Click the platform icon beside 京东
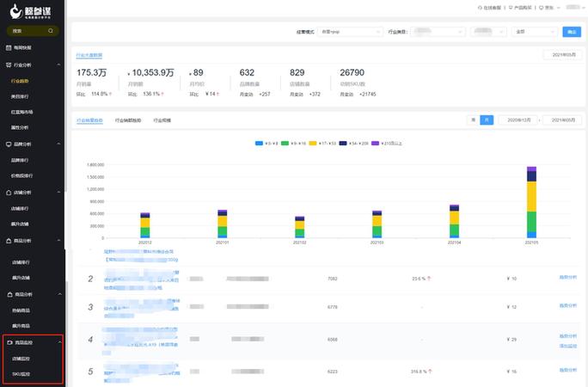588x387 pixels. (x=541, y=8)
